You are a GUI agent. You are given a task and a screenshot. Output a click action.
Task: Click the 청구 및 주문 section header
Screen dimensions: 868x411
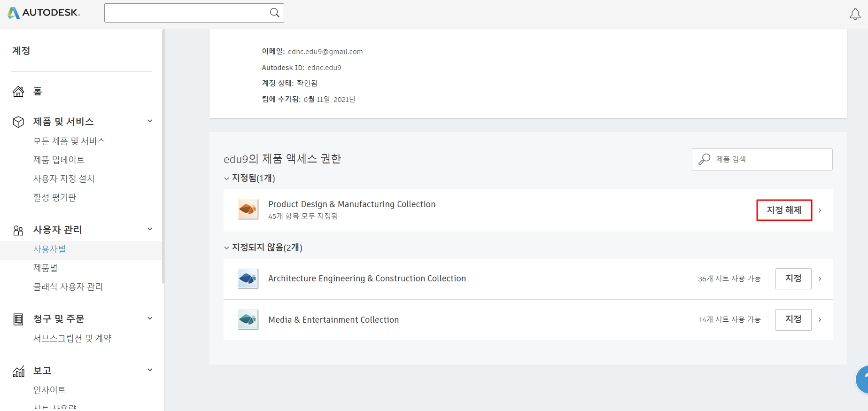click(59, 319)
